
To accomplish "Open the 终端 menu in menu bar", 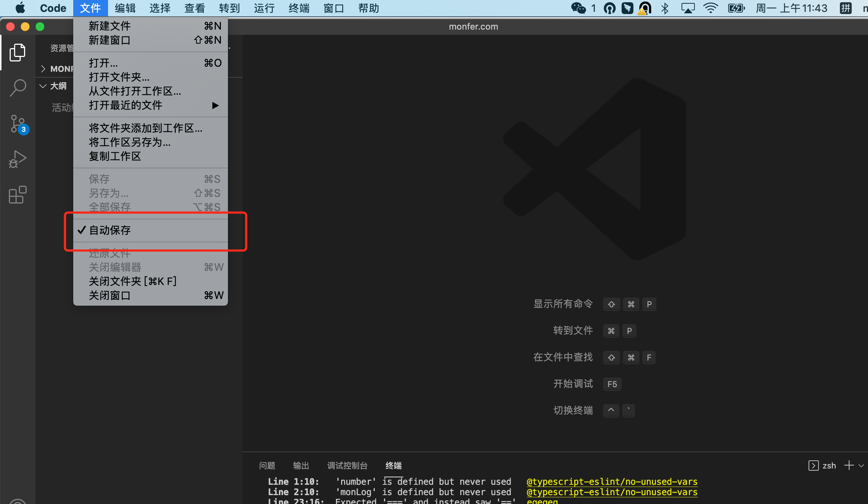I will (x=299, y=8).
